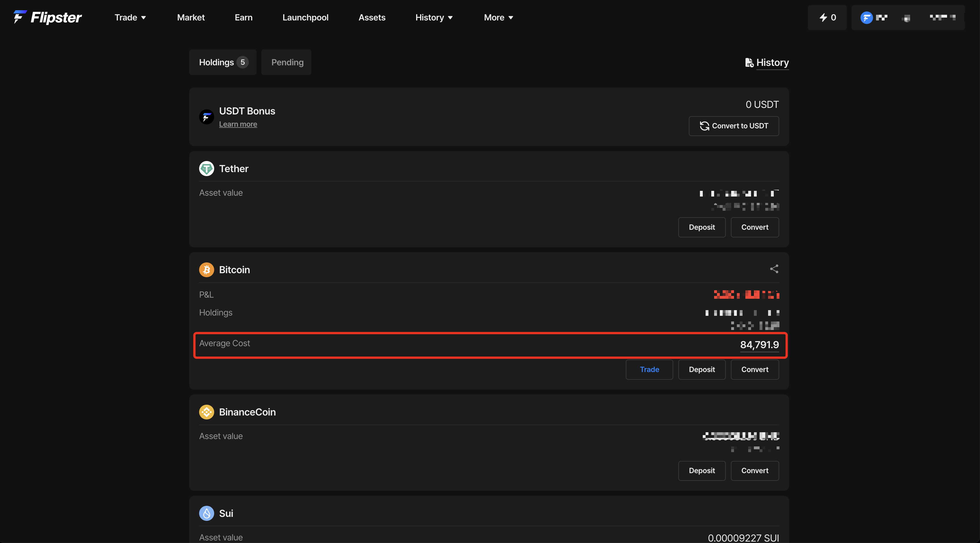Click the Flipster logo
Viewport: 980px width, 543px height.
[x=47, y=17]
